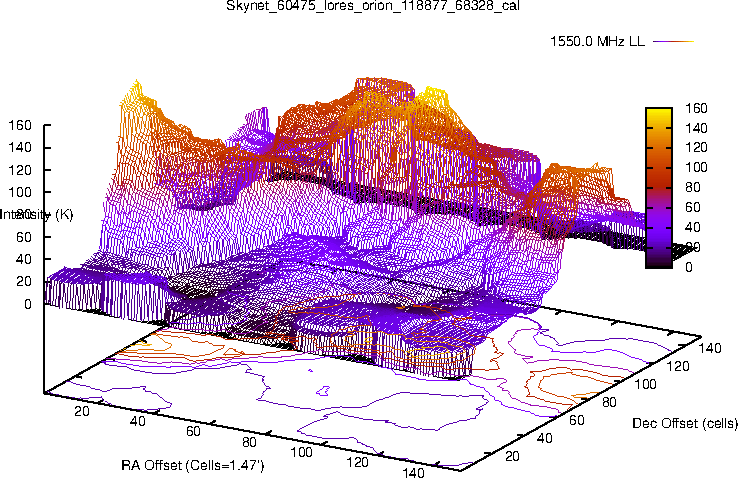Click the 60 tick on the Intensity axis
738x478 pixels.
(24, 237)
